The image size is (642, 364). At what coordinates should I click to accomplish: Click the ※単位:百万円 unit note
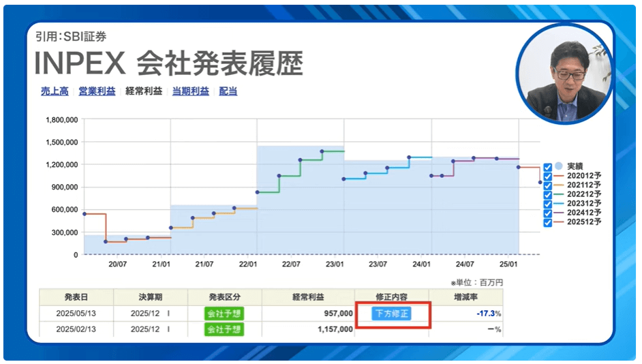tap(476, 282)
